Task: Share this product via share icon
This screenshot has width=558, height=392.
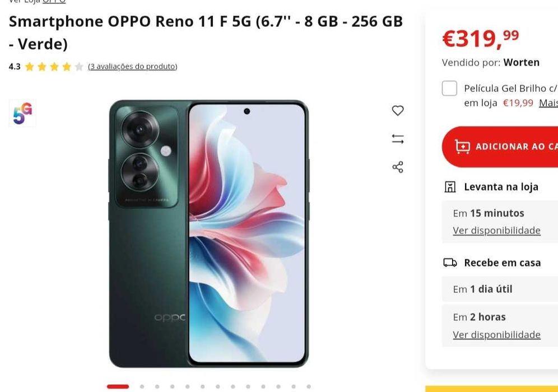Action: [x=398, y=167]
